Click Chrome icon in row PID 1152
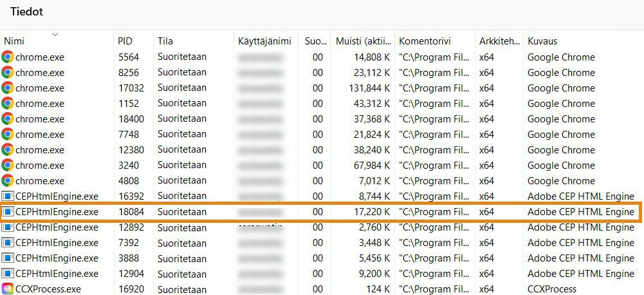This screenshot has width=644, height=295. 7,103
